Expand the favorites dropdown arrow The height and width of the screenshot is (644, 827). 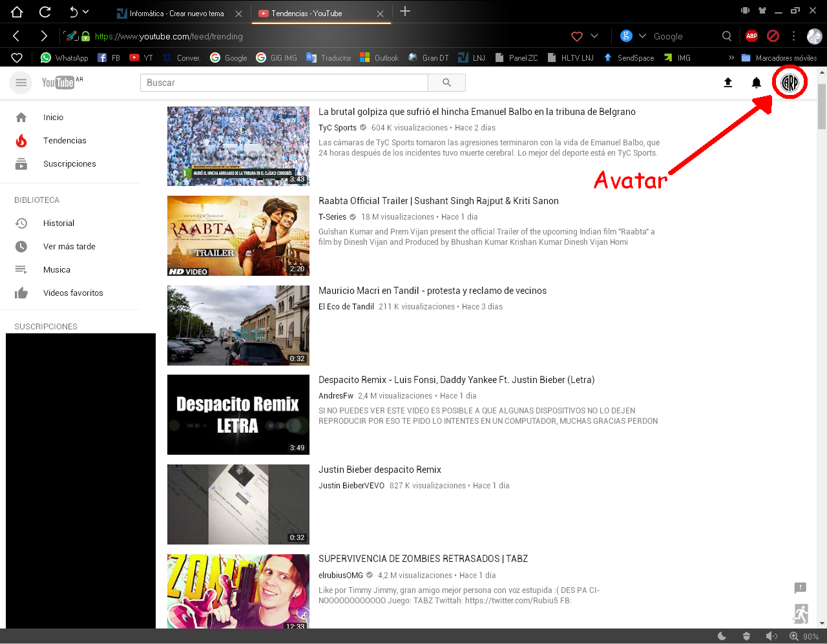[594, 36]
